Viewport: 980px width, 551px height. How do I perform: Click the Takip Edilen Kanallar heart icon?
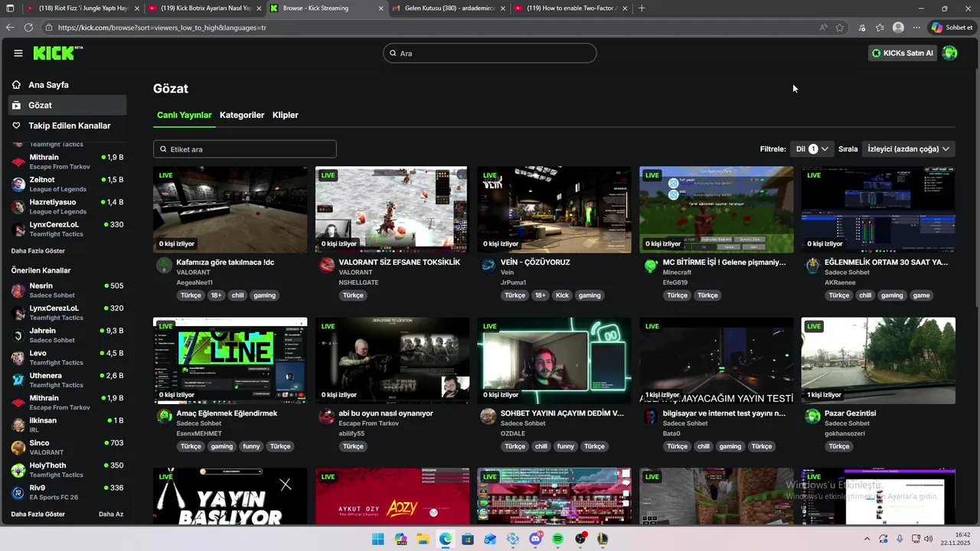[x=16, y=126]
